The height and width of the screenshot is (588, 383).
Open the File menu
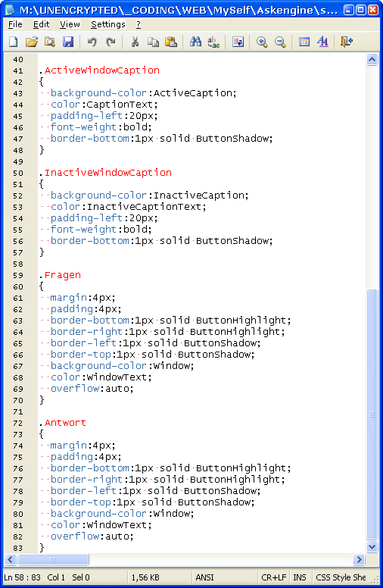[15, 24]
